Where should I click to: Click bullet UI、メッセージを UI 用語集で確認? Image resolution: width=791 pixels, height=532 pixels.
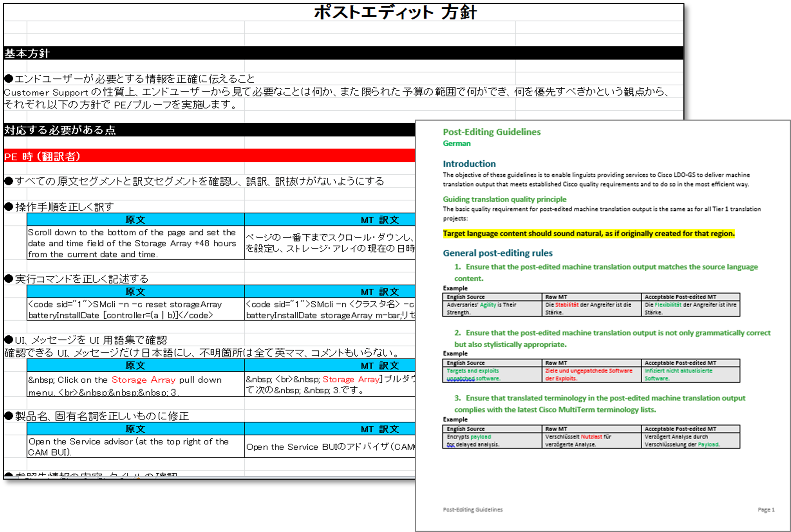[86, 340]
